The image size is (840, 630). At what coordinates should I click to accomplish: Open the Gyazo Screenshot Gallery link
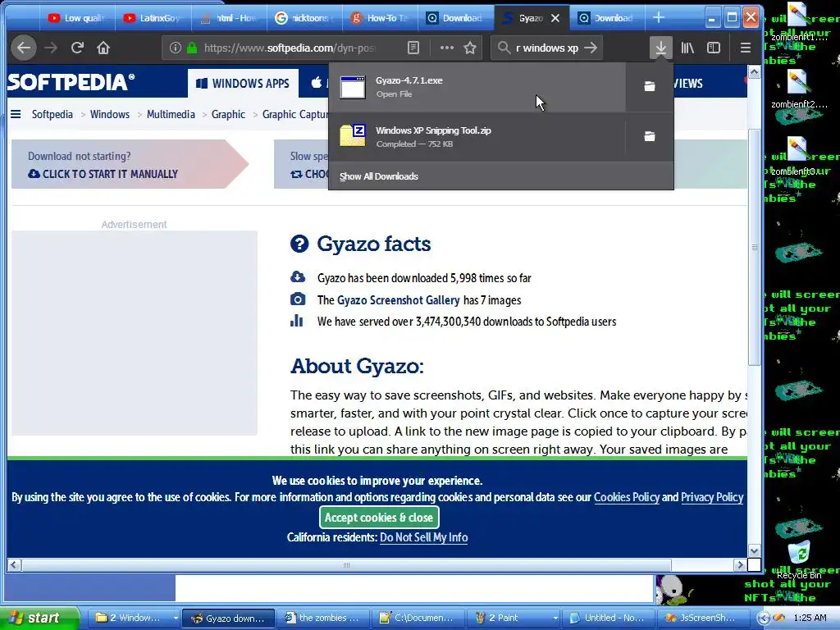click(x=398, y=300)
